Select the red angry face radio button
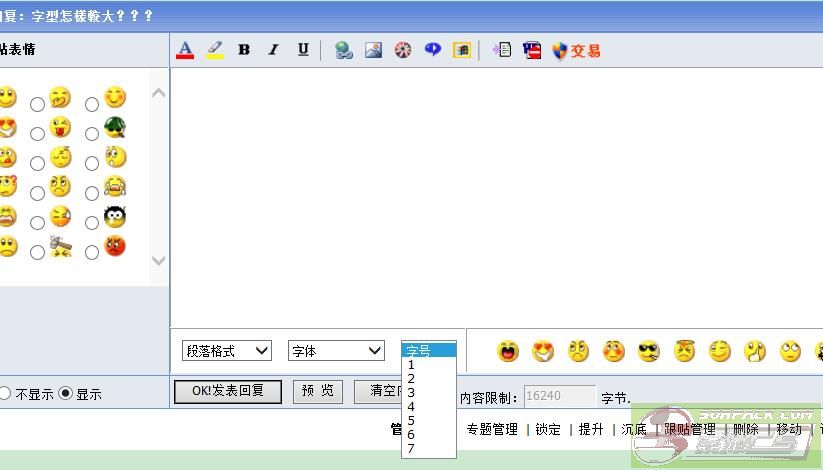The image size is (823, 470). click(92, 252)
